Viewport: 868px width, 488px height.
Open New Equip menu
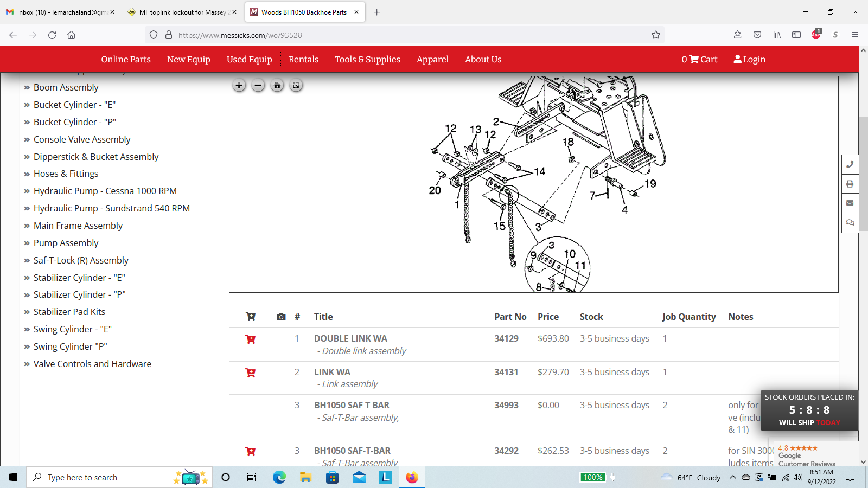[189, 59]
